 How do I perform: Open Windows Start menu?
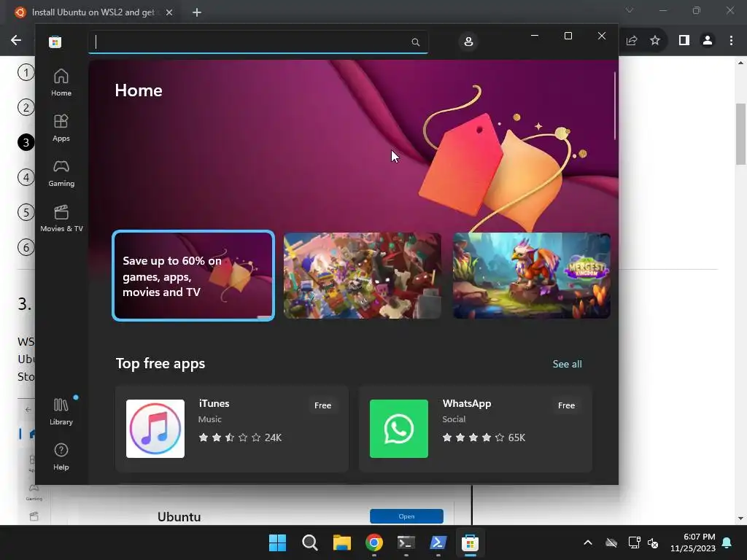pyautogui.click(x=277, y=542)
